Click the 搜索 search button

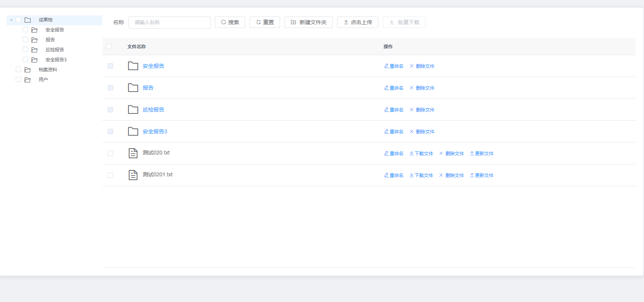click(230, 22)
